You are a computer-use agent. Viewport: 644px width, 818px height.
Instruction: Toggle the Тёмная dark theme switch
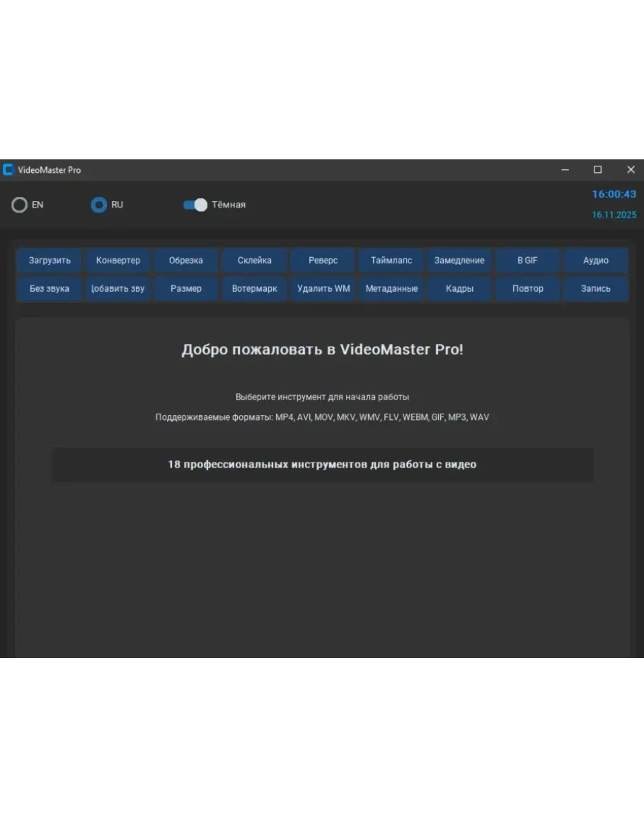195,205
